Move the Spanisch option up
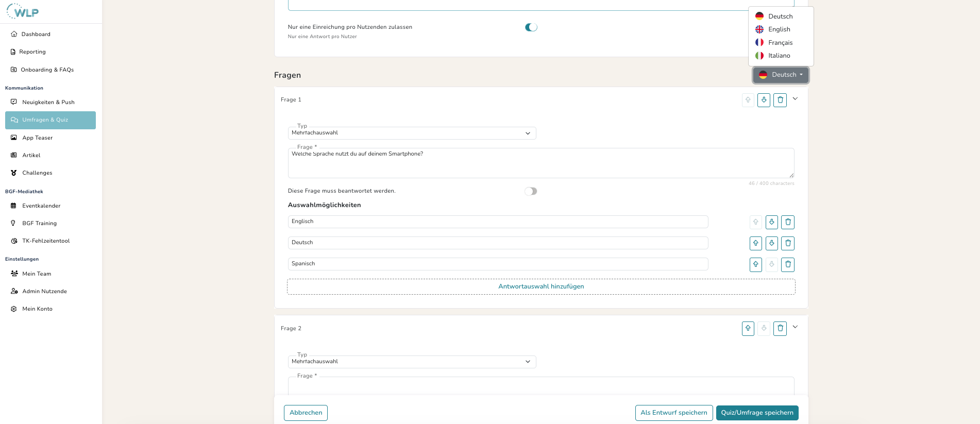Image resolution: width=980 pixels, height=424 pixels. (755, 264)
